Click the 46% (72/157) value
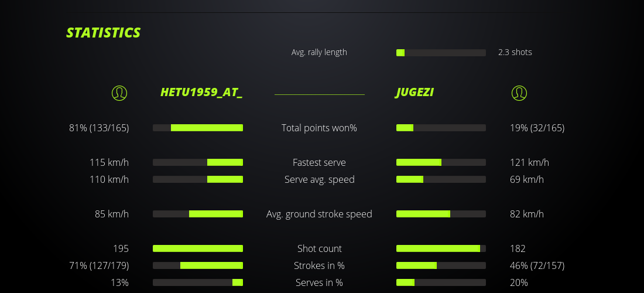Screen dimensions: 644x293 pos(537,265)
